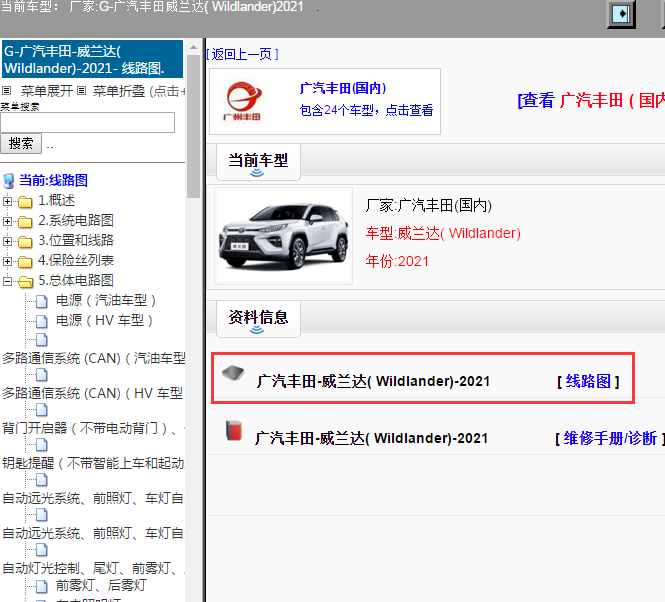665x602 pixels.
Task: Expand the 2.系统电路图 tree node
Action: 7,221
